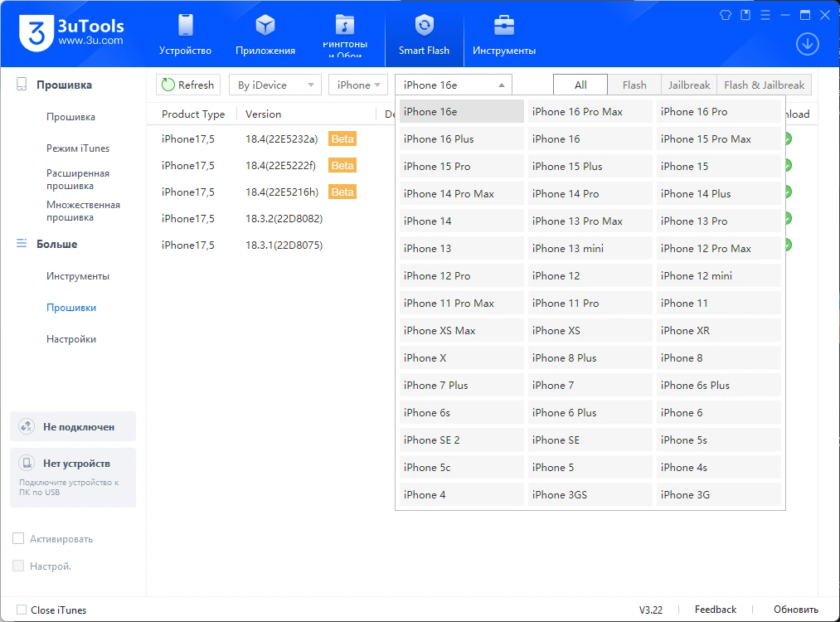Viewport: 840px width, 622px height.
Task: Choose iPhone 16 Pro Max from list
Action: click(590, 111)
